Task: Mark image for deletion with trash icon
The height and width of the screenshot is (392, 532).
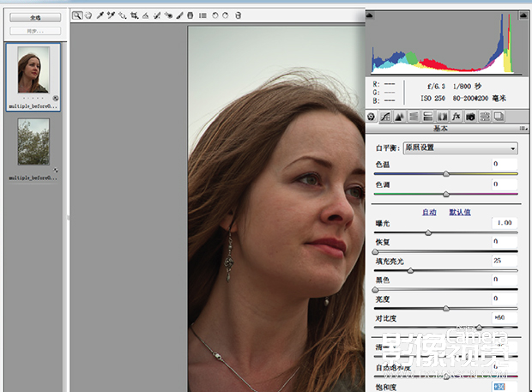Action: pos(239,15)
